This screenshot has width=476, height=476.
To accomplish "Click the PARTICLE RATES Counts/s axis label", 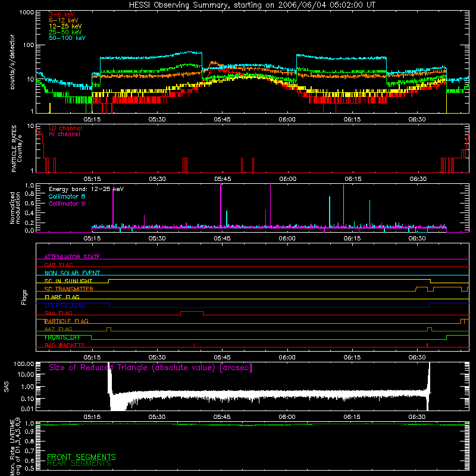I will [x=17, y=149].
